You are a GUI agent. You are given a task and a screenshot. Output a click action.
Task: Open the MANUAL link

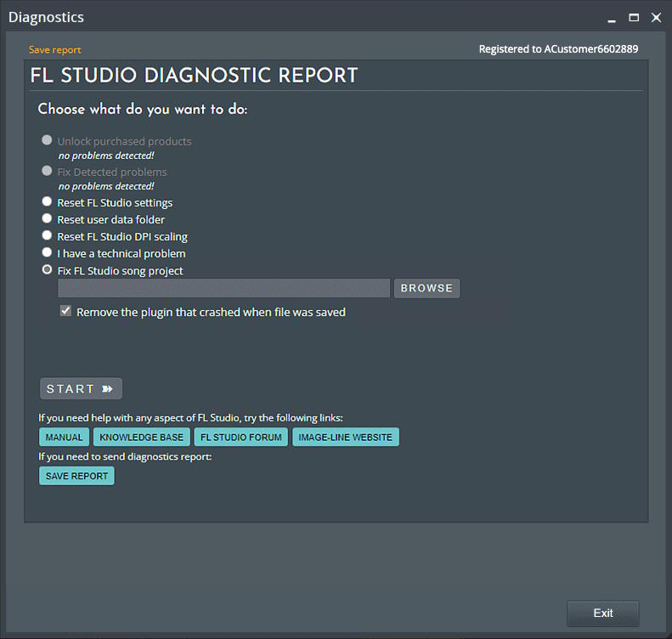64,438
